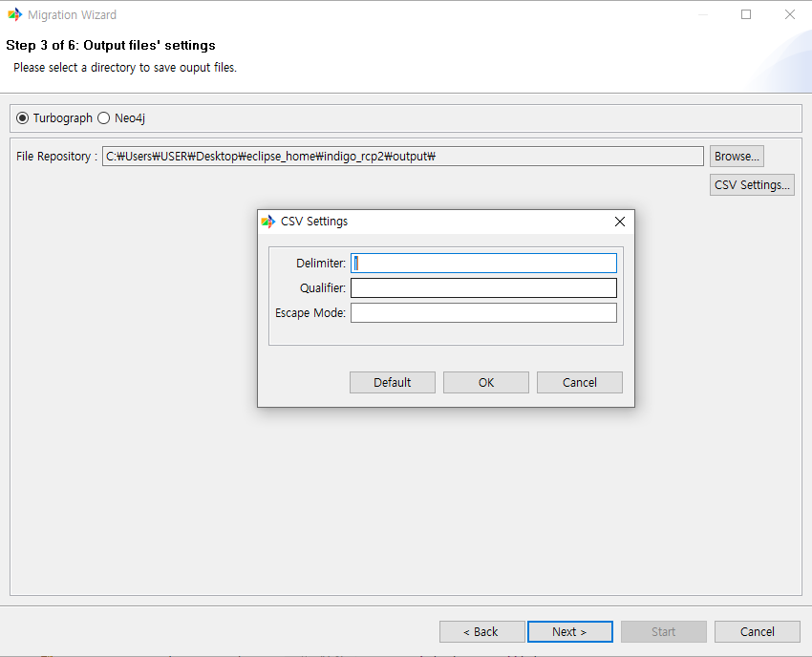This screenshot has height=657, width=812.
Task: Select the Turbograph radio button
Action: point(21,117)
